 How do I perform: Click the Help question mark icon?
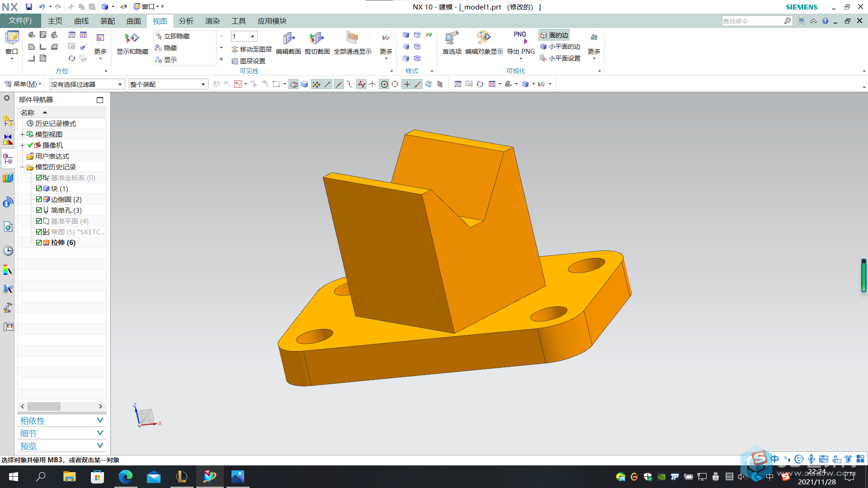click(825, 21)
